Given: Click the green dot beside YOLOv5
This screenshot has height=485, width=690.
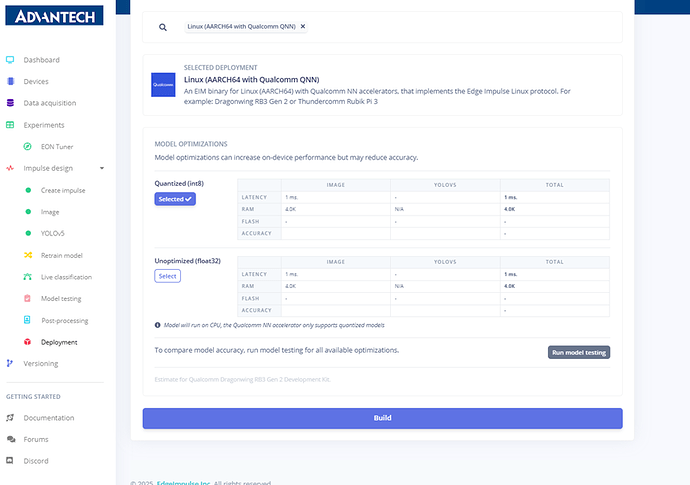Looking at the screenshot, I should [x=28, y=233].
